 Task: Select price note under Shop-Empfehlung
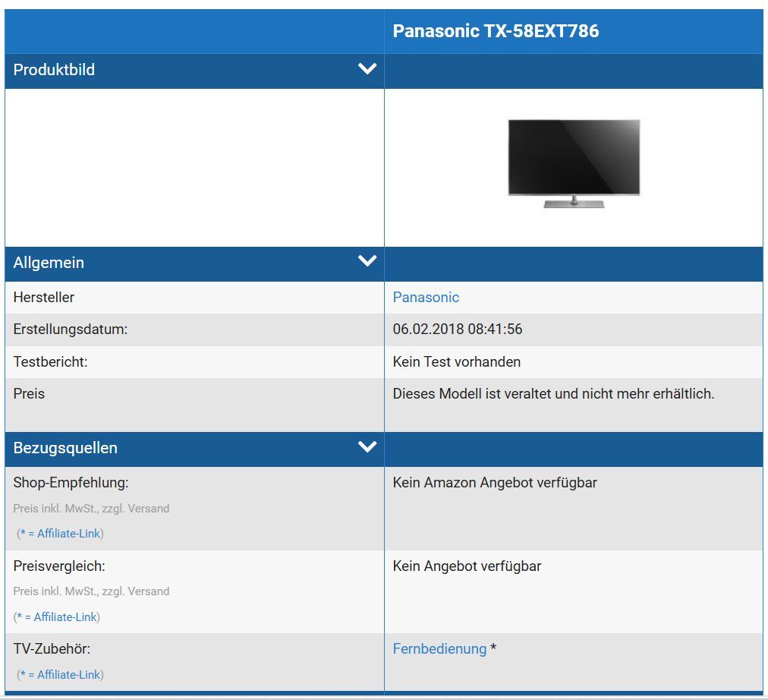coord(91,509)
